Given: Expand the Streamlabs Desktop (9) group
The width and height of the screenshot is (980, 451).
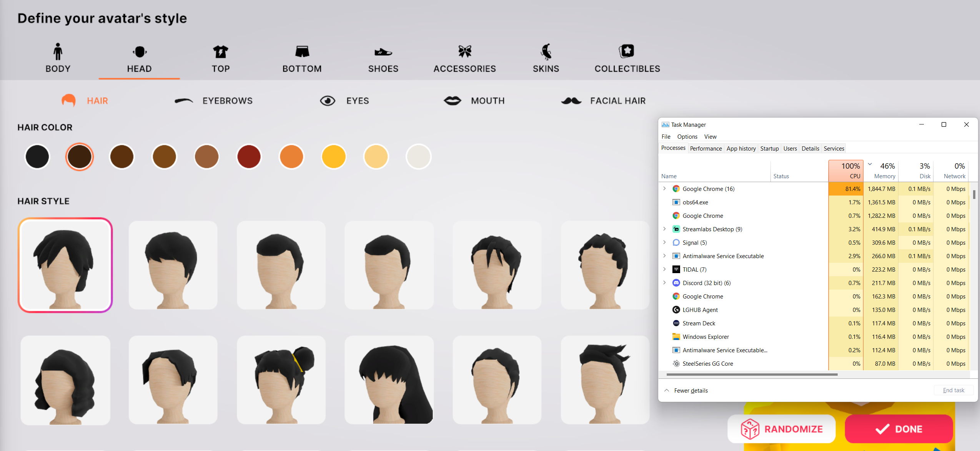Looking at the screenshot, I should (664, 229).
